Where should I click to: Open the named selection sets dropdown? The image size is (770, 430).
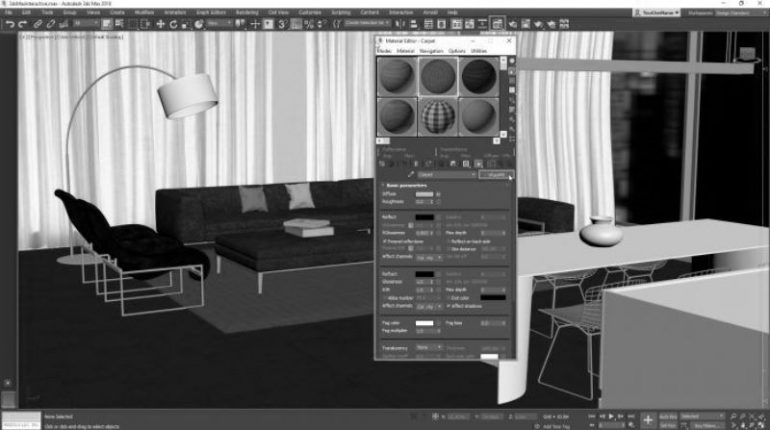367,23
